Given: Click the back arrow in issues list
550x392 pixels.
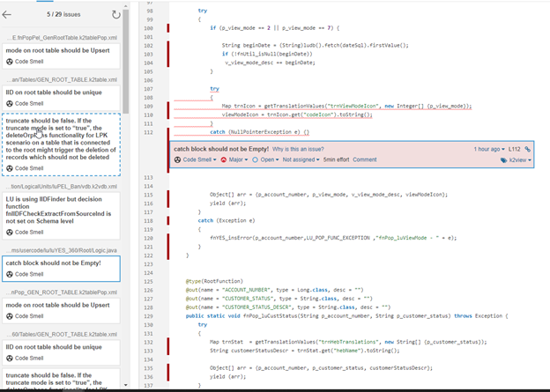Looking at the screenshot, I should (x=8, y=14).
